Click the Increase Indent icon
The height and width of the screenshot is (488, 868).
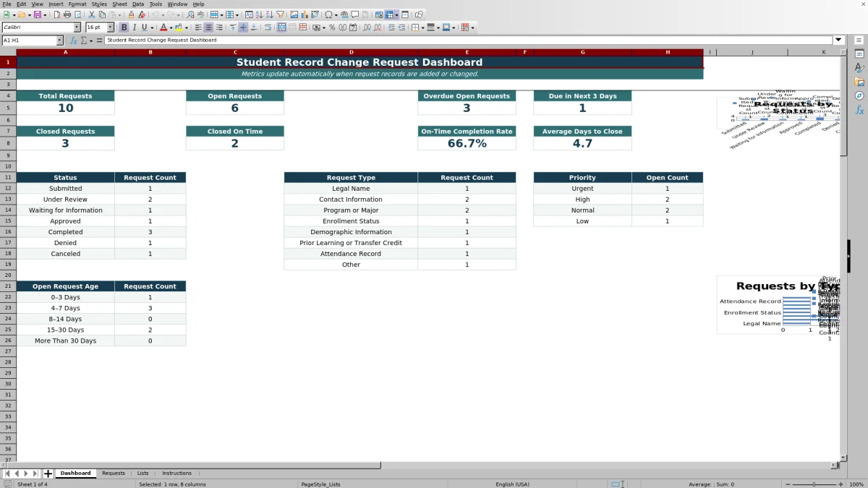pos(391,27)
